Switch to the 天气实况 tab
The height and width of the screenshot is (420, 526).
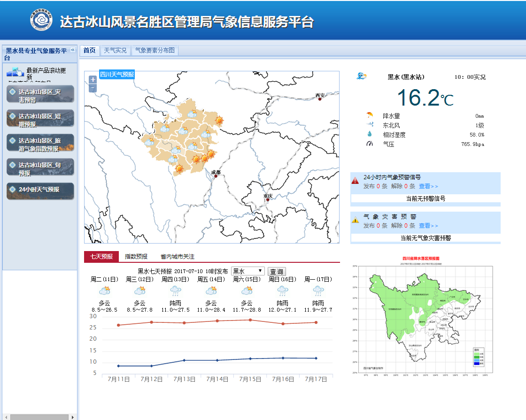[x=115, y=50]
